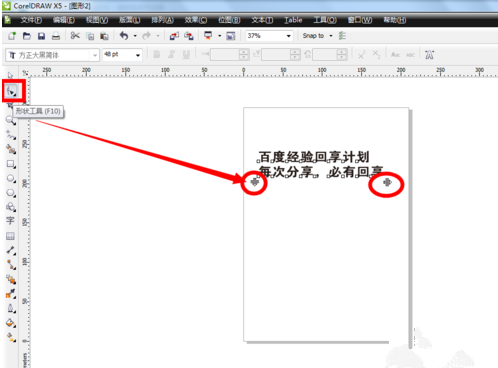The height and width of the screenshot is (368, 498).
Task: Open the 视图(V) menu
Action: pyautogui.click(x=97, y=20)
